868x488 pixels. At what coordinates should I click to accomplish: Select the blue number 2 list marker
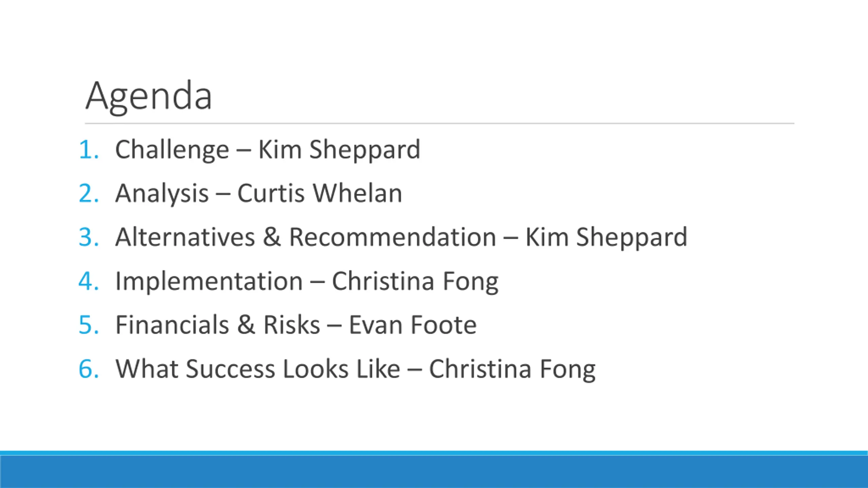[x=89, y=193]
